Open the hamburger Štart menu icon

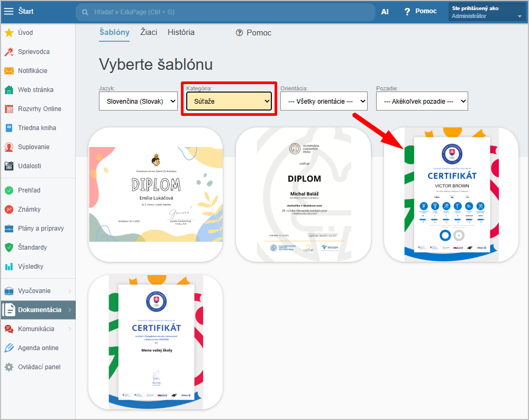(9, 11)
